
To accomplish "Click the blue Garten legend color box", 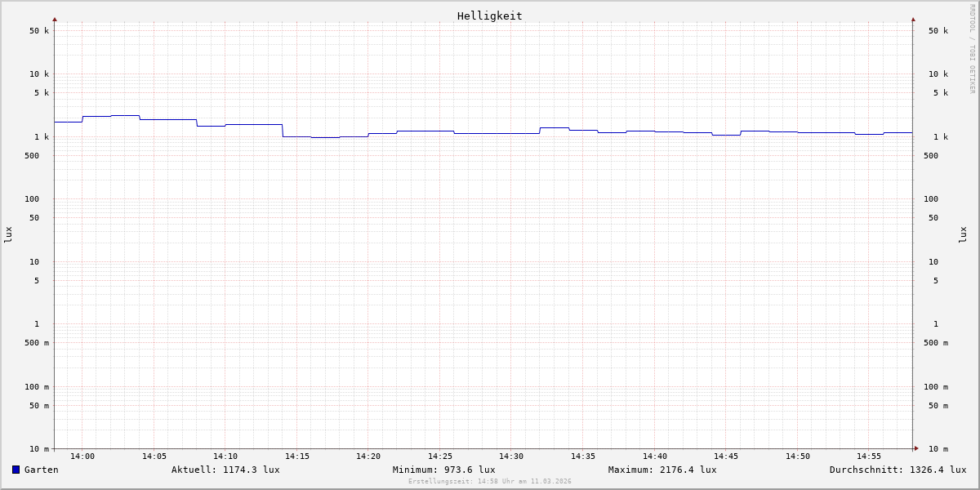I will (x=16, y=470).
